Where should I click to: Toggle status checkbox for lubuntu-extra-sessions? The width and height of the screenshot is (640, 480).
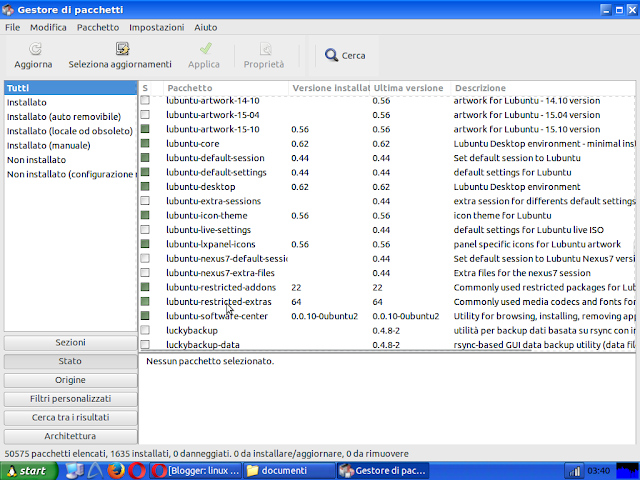(x=145, y=201)
